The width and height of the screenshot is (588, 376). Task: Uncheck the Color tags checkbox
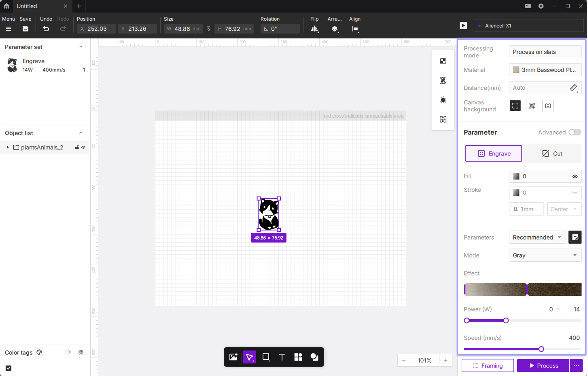tap(9, 368)
